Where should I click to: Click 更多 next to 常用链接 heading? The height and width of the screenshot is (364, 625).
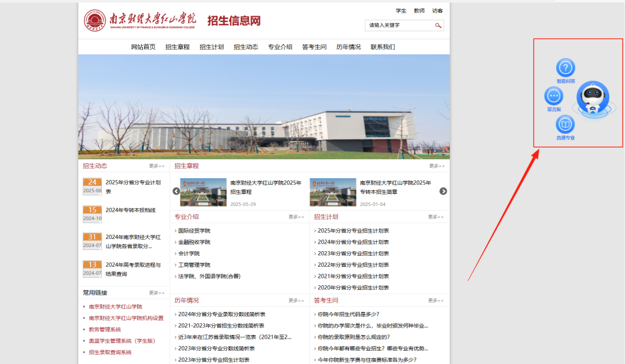coord(157,293)
